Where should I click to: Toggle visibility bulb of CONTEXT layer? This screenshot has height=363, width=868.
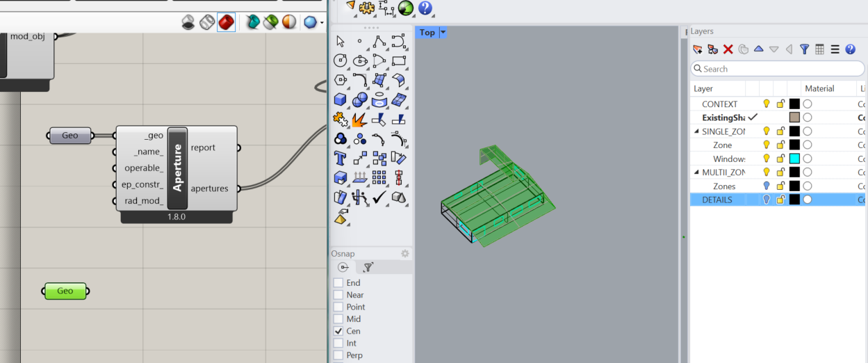767,104
